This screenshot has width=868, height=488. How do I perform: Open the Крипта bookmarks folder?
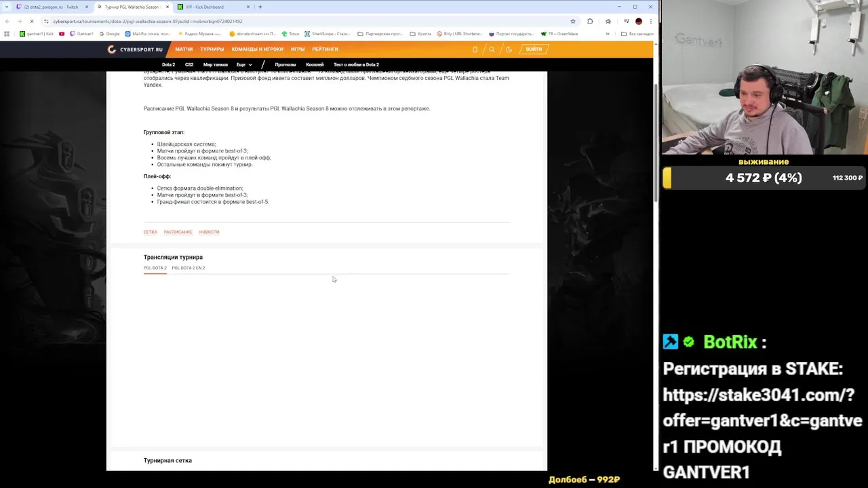(420, 34)
